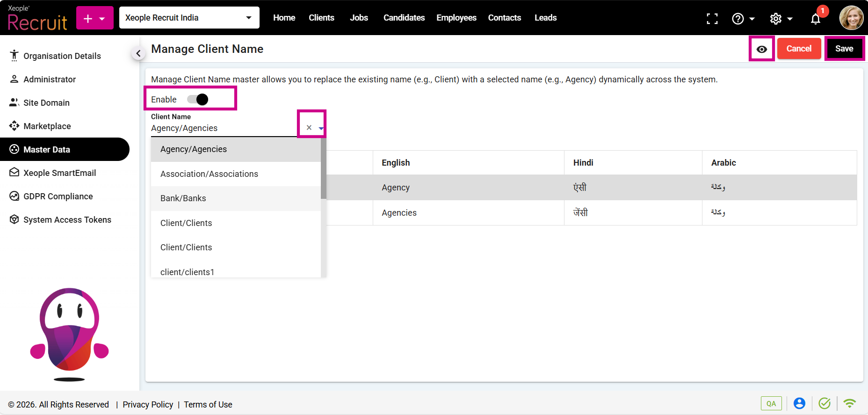Click the green wifi status icon

849,403
